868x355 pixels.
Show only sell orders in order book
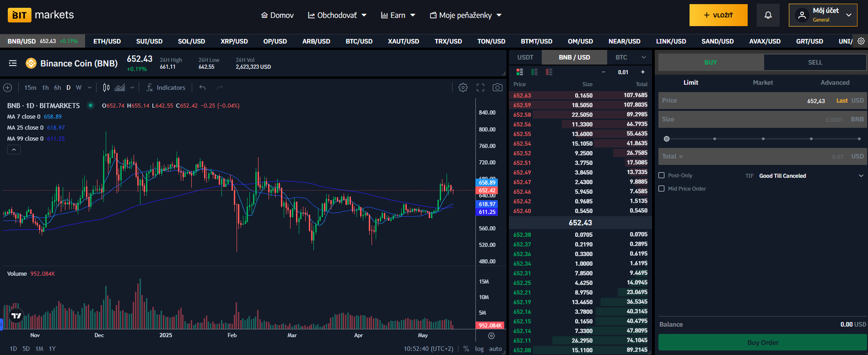click(549, 72)
